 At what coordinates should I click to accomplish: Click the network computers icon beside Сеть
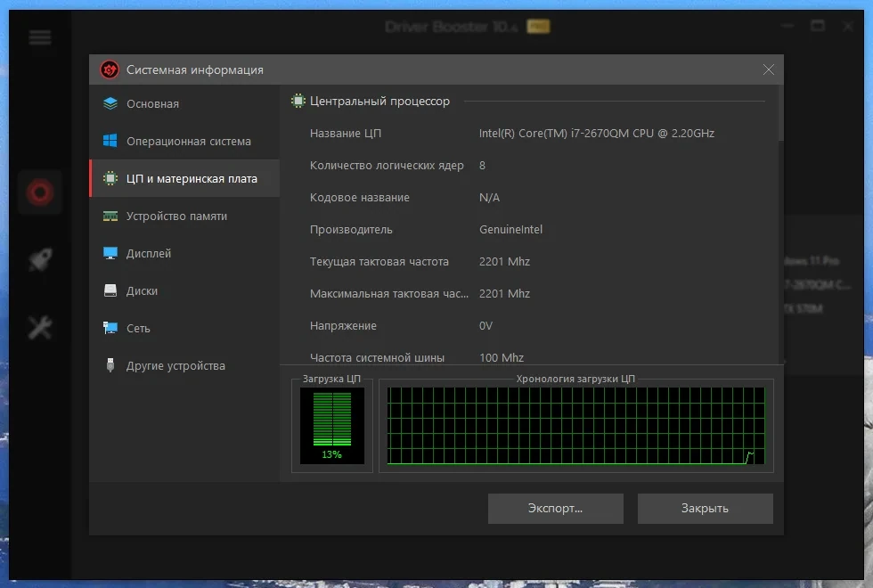point(110,328)
